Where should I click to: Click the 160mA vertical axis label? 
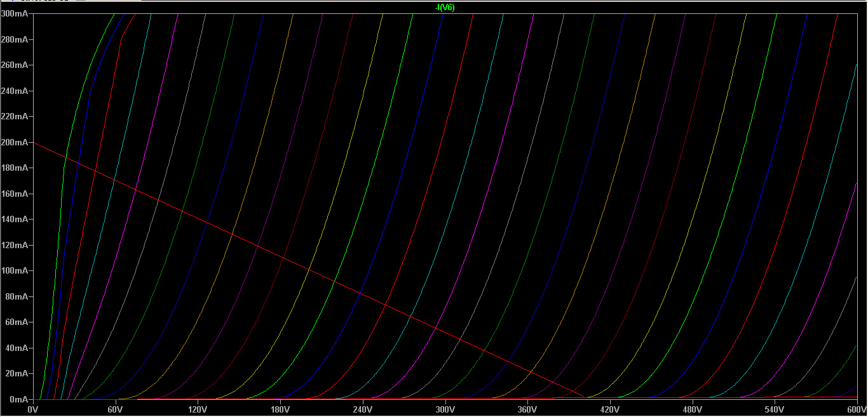point(14,194)
